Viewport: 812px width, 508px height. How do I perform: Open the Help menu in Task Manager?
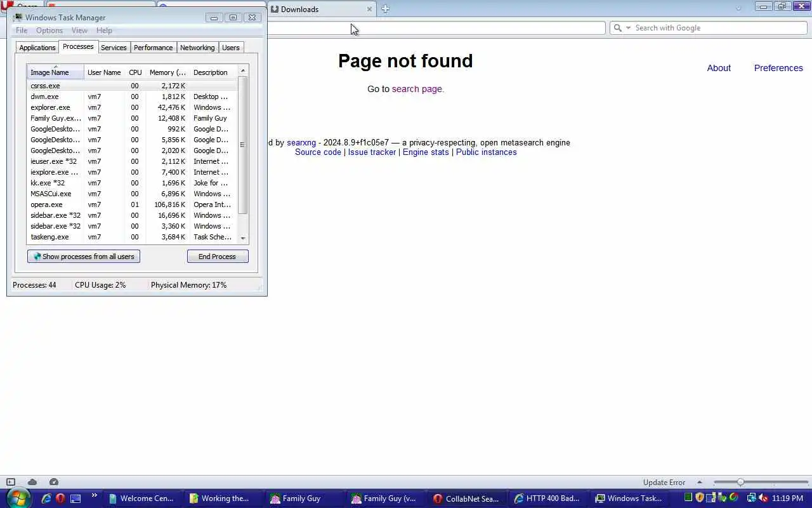coord(104,30)
